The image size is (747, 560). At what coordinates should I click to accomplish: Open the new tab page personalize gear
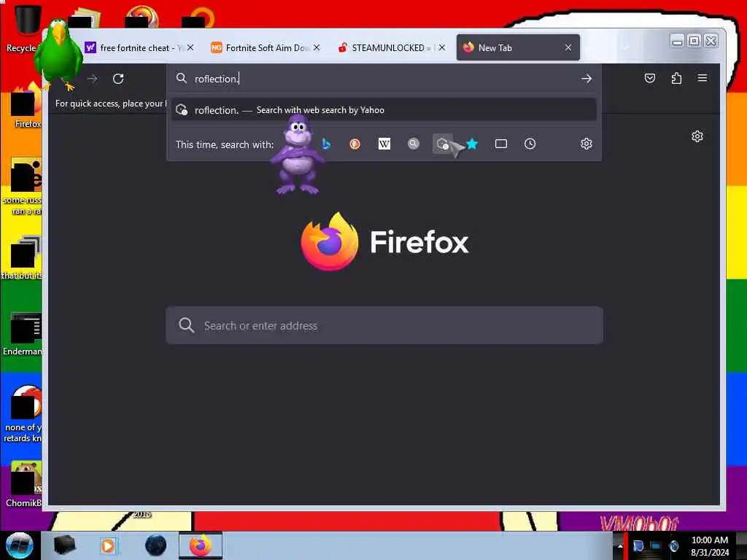pyautogui.click(x=697, y=136)
